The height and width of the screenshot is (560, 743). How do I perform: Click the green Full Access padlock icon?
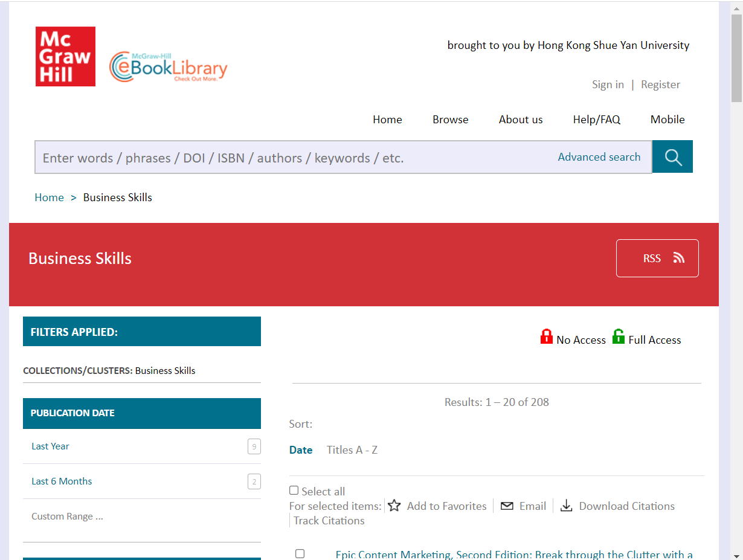[x=618, y=337]
